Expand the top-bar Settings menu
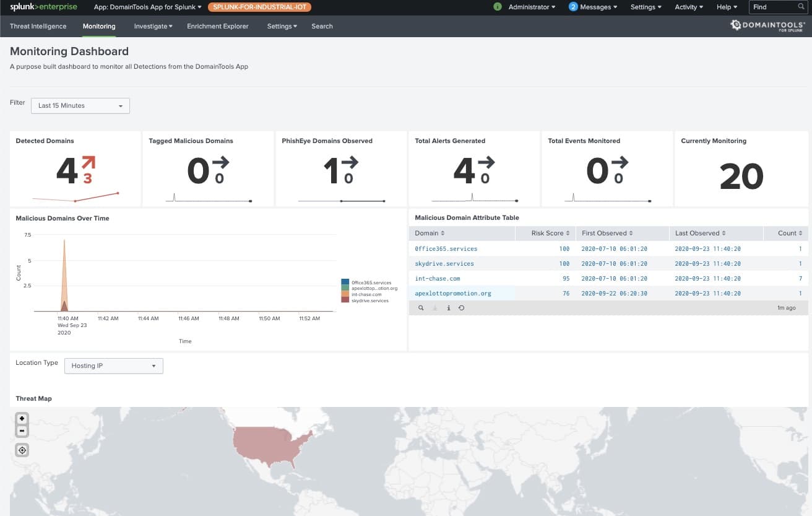The height and width of the screenshot is (516, 812). pyautogui.click(x=646, y=7)
